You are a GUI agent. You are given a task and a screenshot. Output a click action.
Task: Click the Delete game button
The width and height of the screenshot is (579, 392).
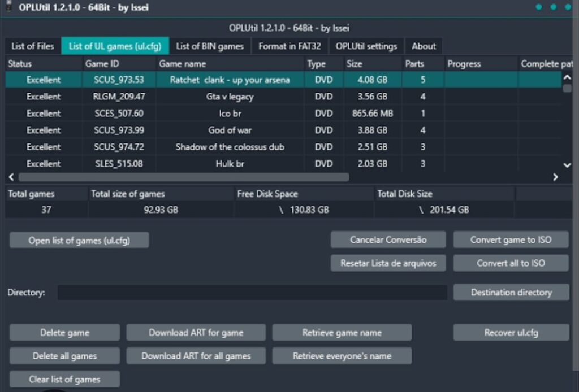[64, 333]
